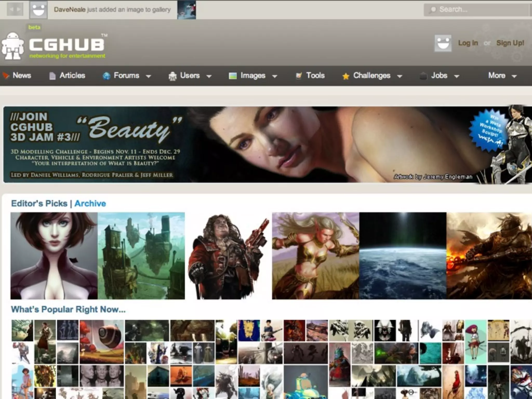Click the CGHub robot logo icon
This screenshot has width=532, height=399.
coord(12,46)
